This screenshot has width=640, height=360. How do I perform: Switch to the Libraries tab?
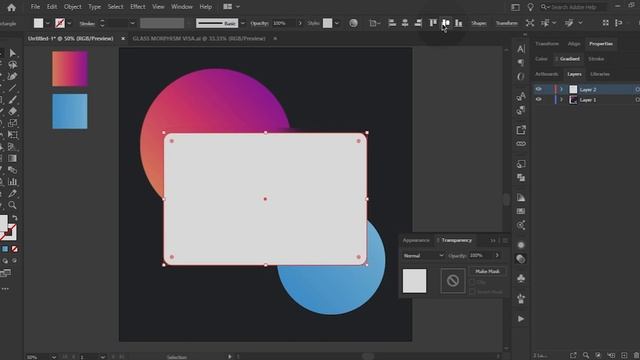[x=600, y=74]
